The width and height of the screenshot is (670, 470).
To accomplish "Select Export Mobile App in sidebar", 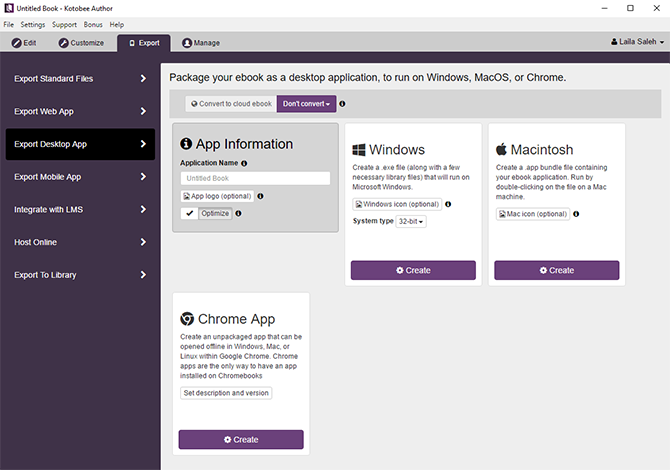I will 80,177.
